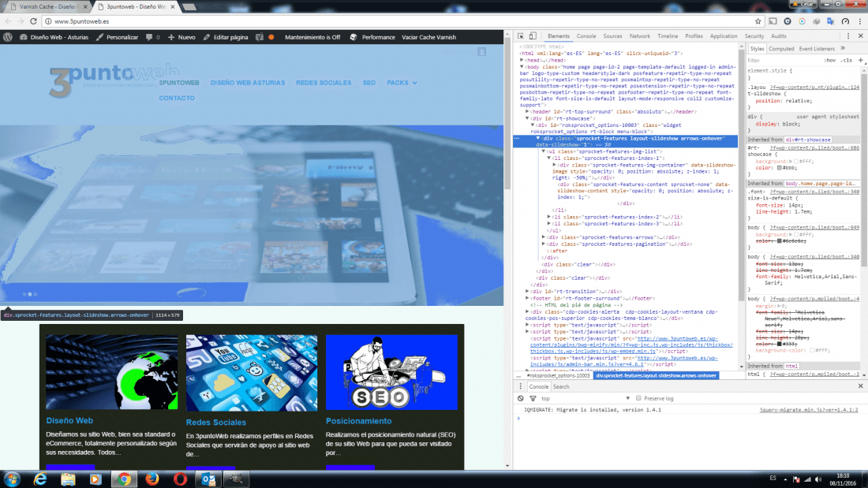
Task: Click Vaciar Cache Varnish in admin bar
Action: pyautogui.click(x=428, y=37)
